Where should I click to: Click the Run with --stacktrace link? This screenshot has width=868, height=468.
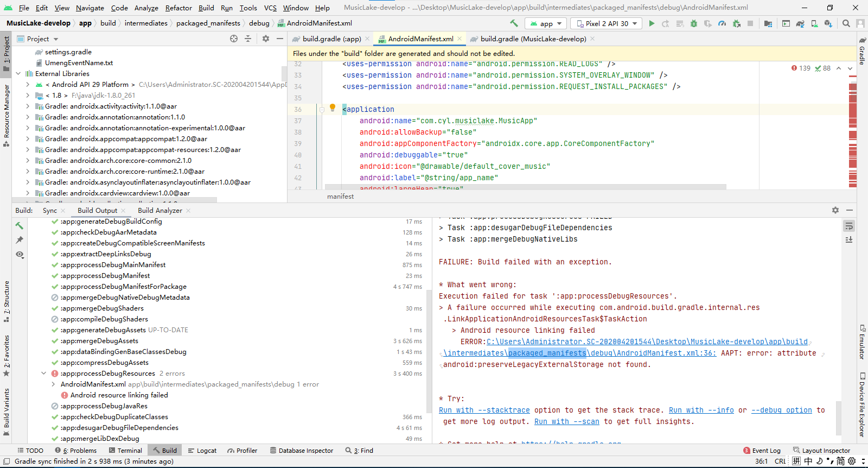click(484, 410)
